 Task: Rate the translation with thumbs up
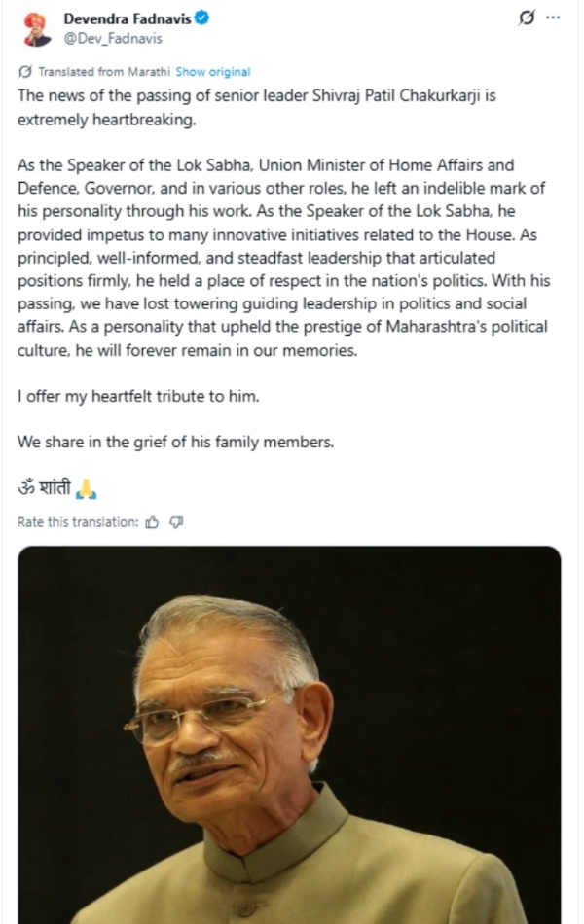pos(152,522)
